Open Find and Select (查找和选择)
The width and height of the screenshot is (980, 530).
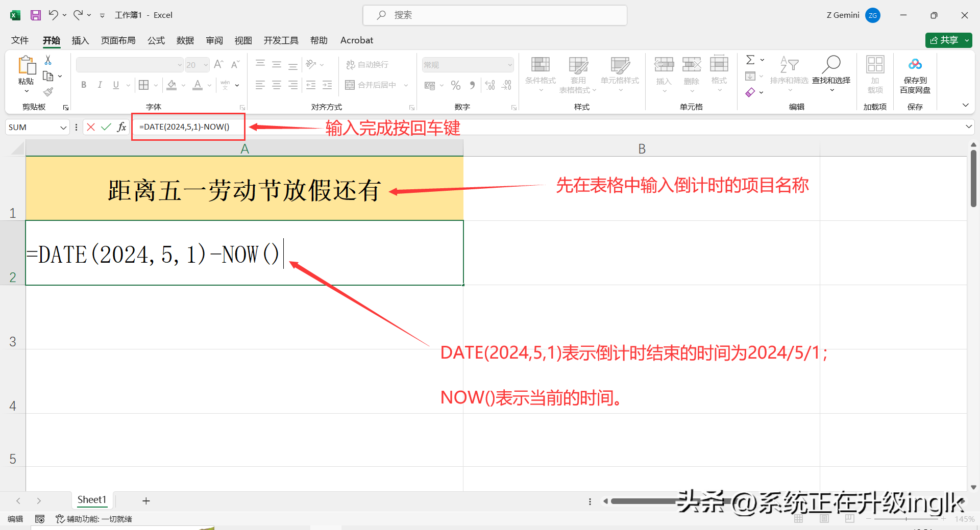(x=831, y=74)
